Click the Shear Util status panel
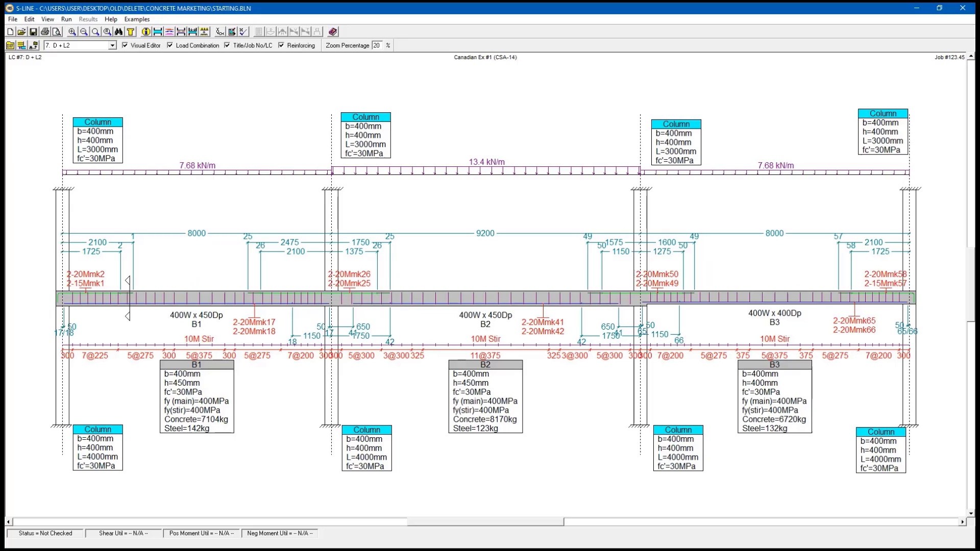This screenshot has height=551, width=980. tap(124, 533)
